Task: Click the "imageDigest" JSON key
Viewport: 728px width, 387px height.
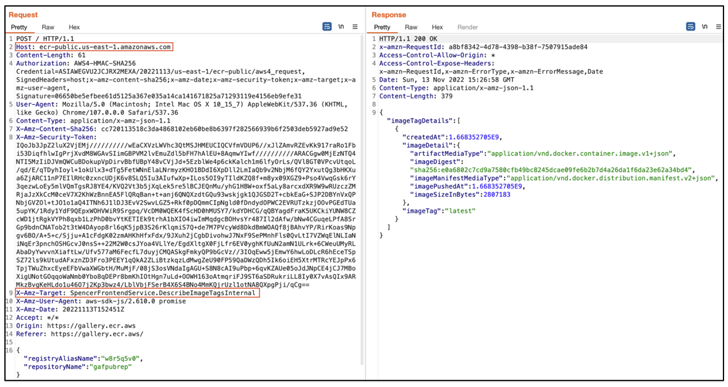Action: [x=435, y=162]
